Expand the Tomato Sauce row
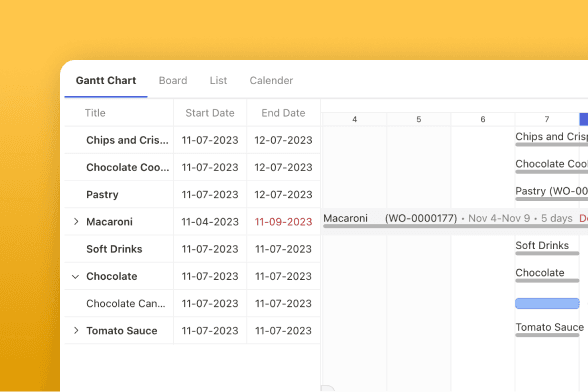 pyautogui.click(x=76, y=330)
